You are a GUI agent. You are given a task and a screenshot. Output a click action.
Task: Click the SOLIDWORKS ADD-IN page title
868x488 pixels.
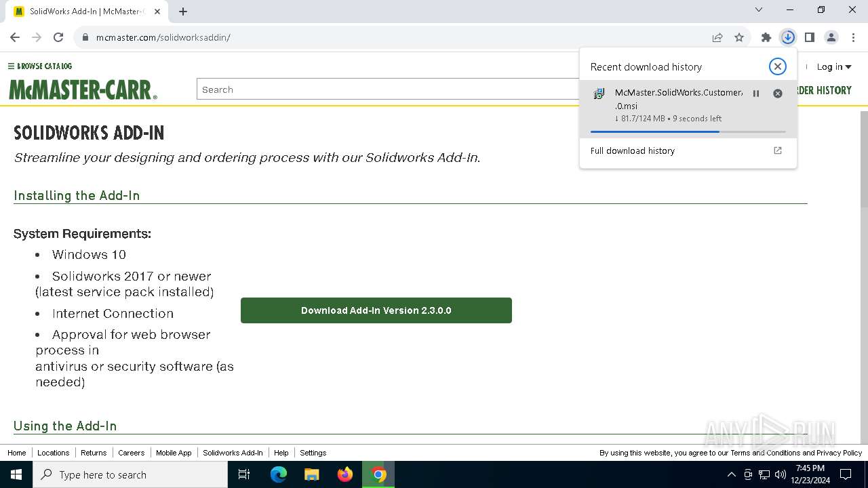[x=89, y=133]
